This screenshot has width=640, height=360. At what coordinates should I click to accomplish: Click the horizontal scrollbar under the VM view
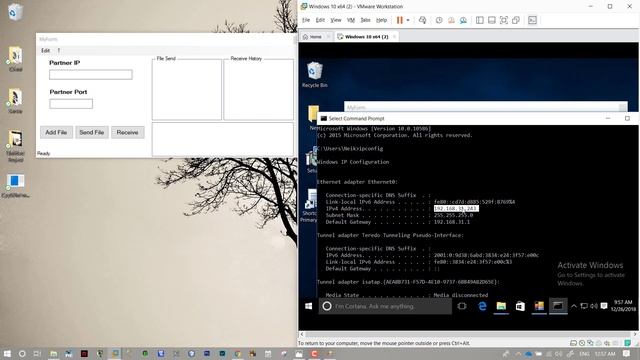[468, 334]
